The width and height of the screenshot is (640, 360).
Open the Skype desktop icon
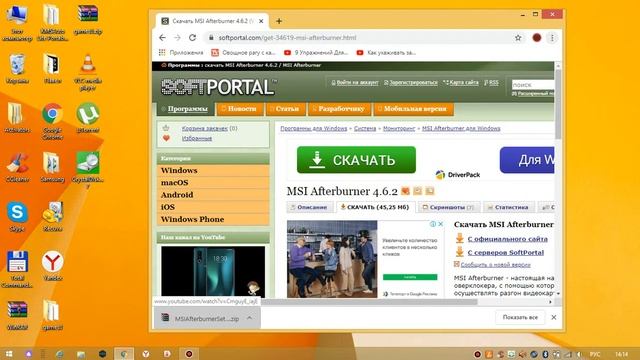17,216
